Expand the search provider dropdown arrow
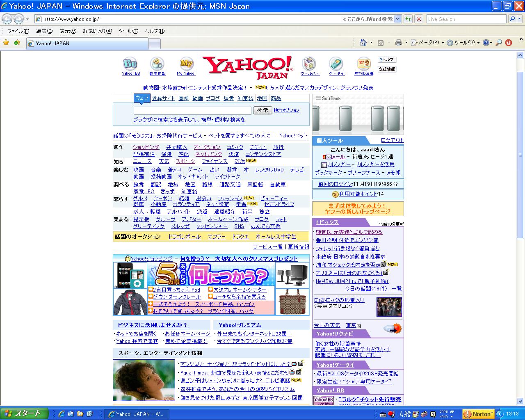 point(520,19)
